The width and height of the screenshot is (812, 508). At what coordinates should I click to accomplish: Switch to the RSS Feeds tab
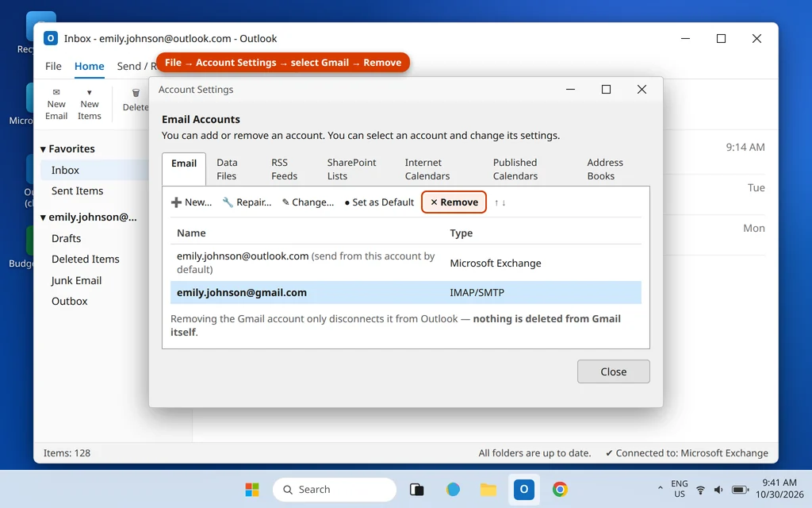click(285, 169)
